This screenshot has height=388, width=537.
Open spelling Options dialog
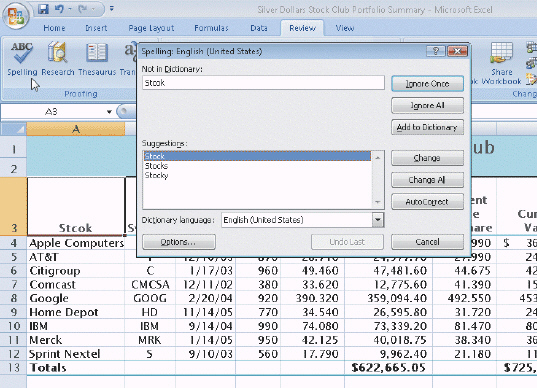[x=179, y=242]
